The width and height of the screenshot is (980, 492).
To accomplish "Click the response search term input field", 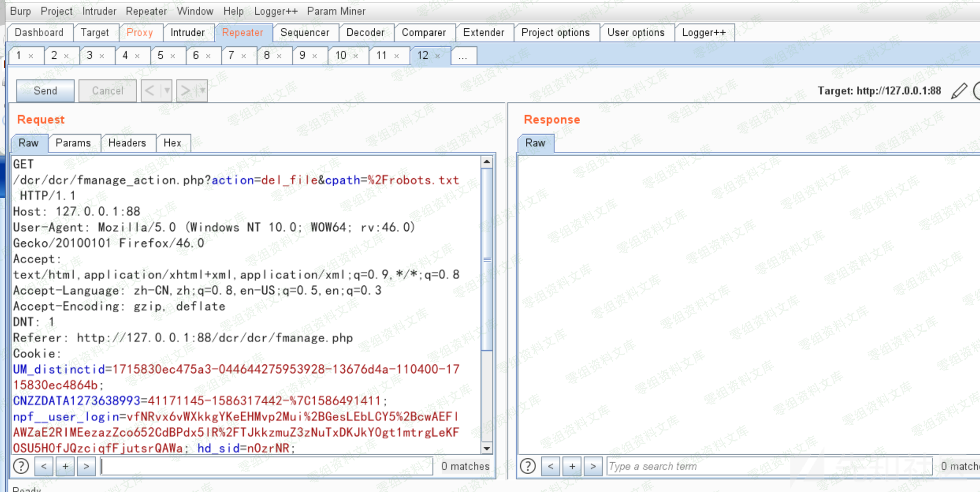I will click(x=769, y=466).
